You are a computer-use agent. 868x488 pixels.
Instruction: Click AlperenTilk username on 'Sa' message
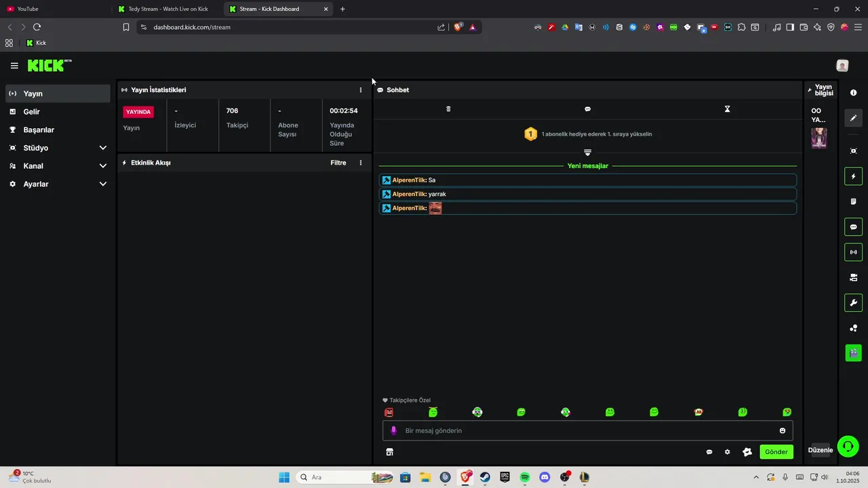(409, 180)
